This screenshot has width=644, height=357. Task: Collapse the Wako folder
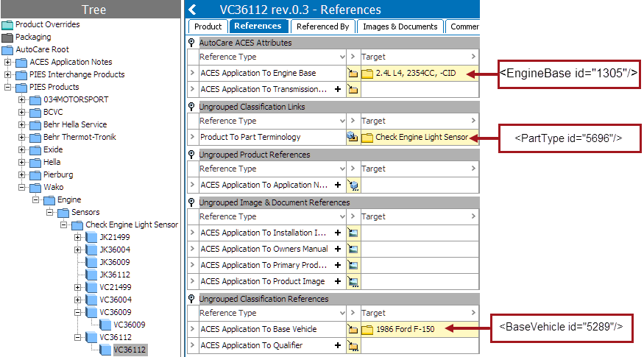pyautogui.click(x=22, y=187)
